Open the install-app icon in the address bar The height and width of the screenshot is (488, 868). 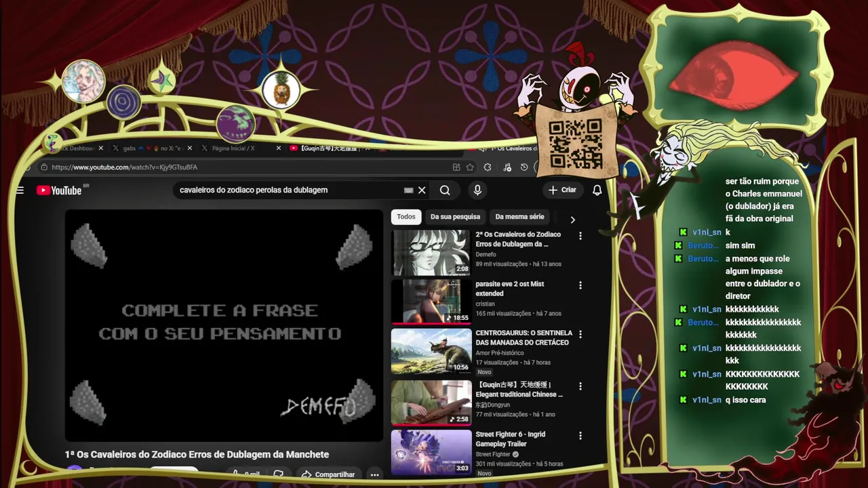click(456, 167)
